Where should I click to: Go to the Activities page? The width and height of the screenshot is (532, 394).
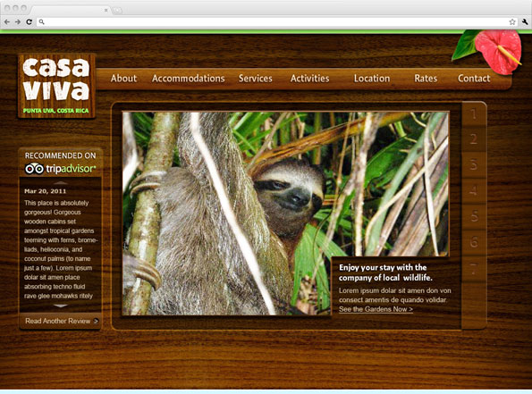pyautogui.click(x=309, y=79)
